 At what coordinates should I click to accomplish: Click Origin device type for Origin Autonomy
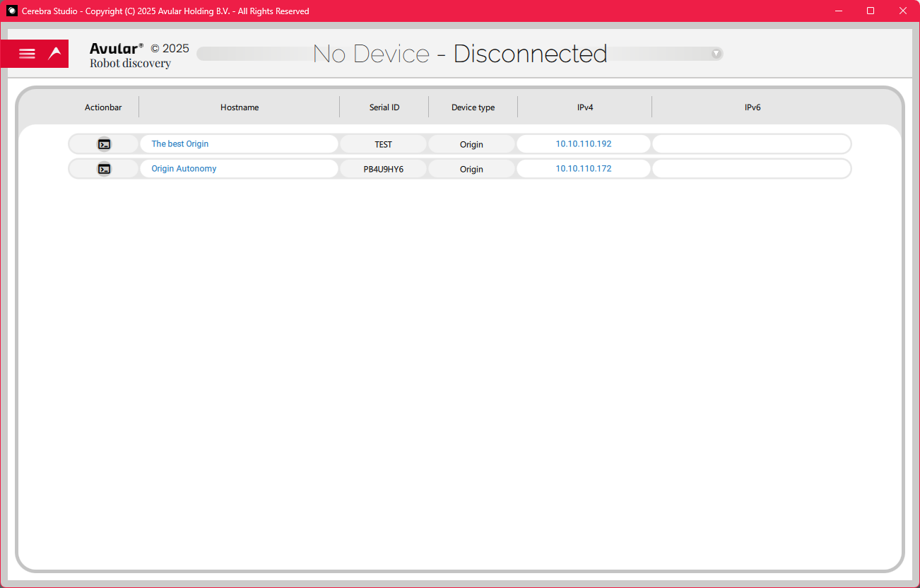click(x=471, y=169)
